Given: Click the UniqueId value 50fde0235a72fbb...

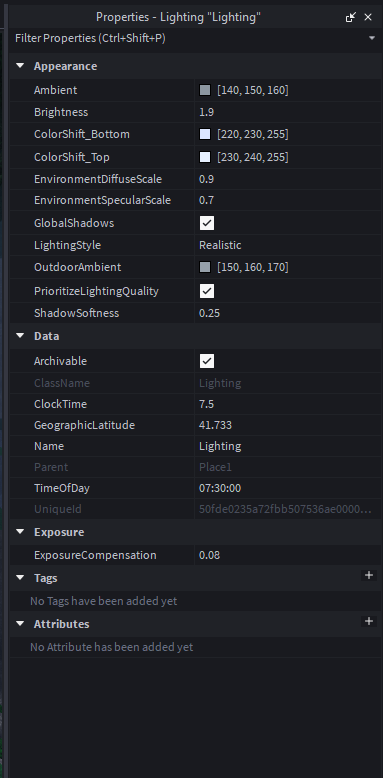Looking at the screenshot, I should click(285, 509).
